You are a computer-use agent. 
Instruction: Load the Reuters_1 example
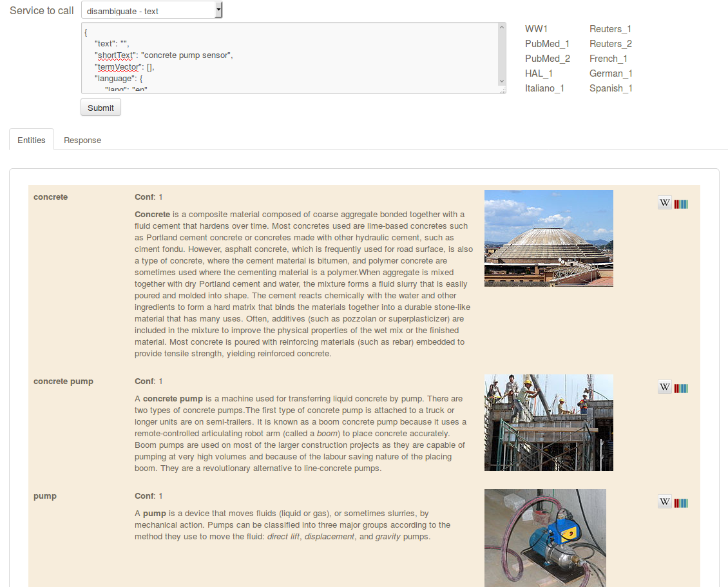pyautogui.click(x=611, y=29)
